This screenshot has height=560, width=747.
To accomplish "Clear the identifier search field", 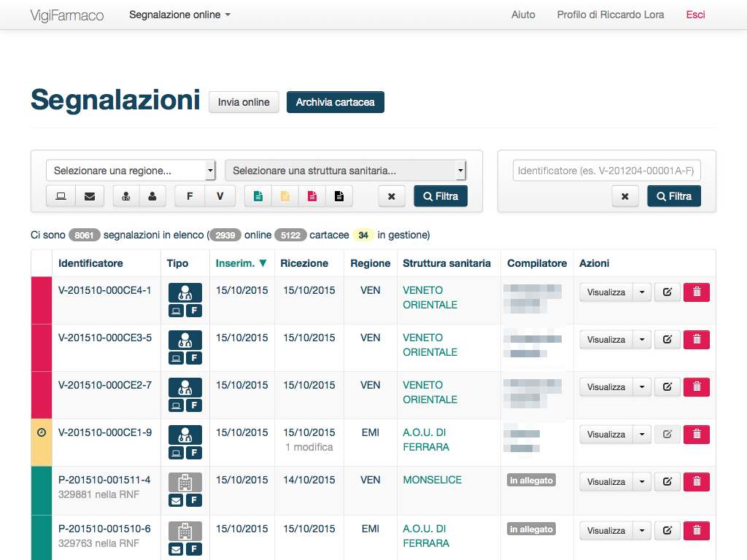I will [625, 196].
